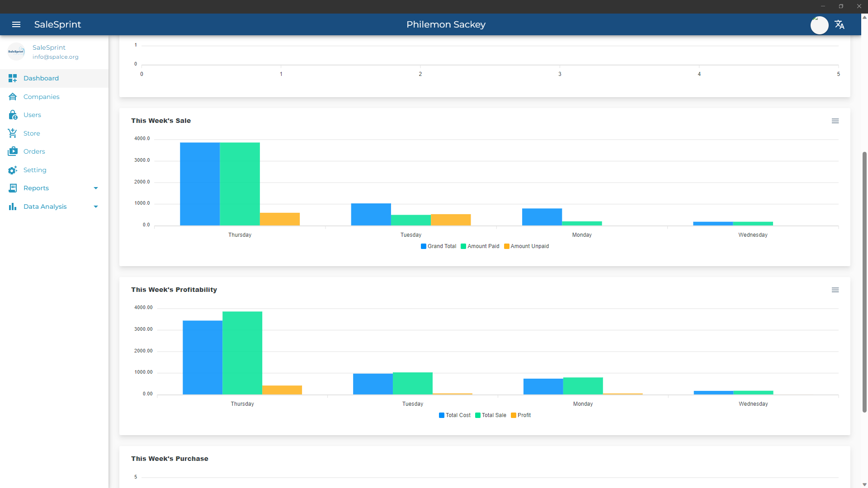The height and width of the screenshot is (488, 868).
Task: Toggle Amount Paid series in legend
Action: point(480,246)
